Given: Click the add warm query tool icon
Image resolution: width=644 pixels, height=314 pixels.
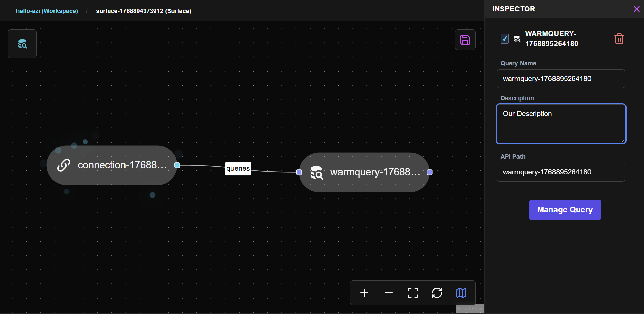Looking at the screenshot, I should pyautogui.click(x=22, y=44).
